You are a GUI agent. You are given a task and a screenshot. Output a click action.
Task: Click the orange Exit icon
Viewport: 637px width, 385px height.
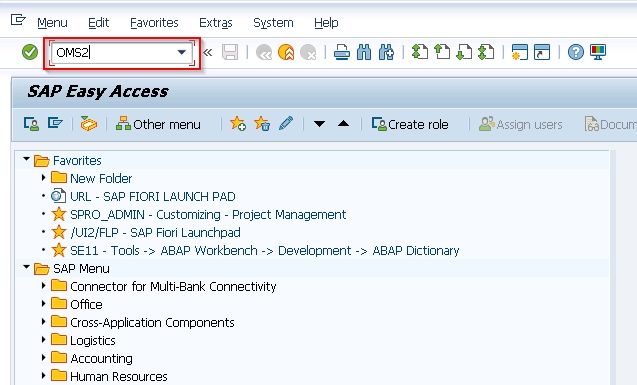pyautogui.click(x=286, y=52)
